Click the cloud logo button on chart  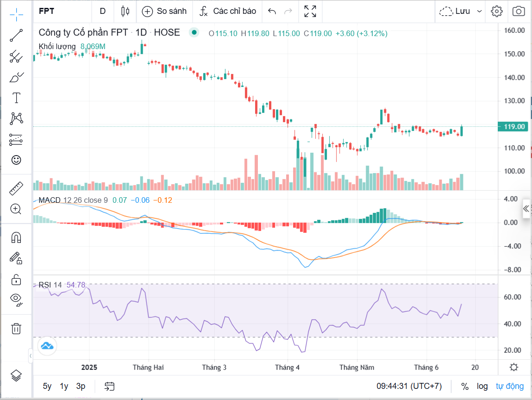47,346
